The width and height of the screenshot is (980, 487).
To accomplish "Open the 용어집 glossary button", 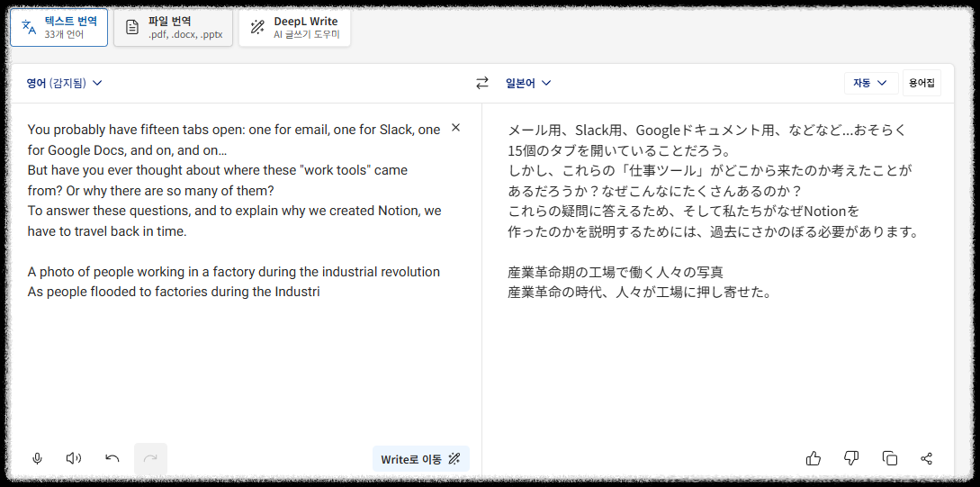I will (922, 83).
